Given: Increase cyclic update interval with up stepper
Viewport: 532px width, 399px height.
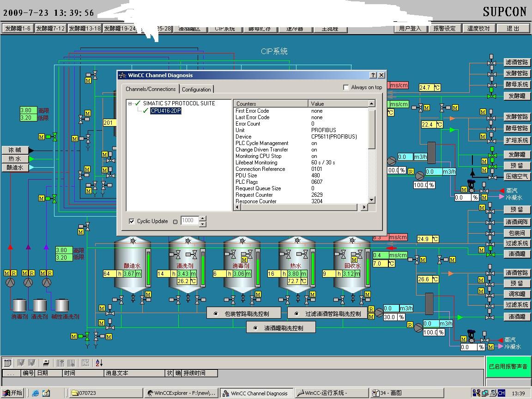Looking at the screenshot, I should point(203,218).
